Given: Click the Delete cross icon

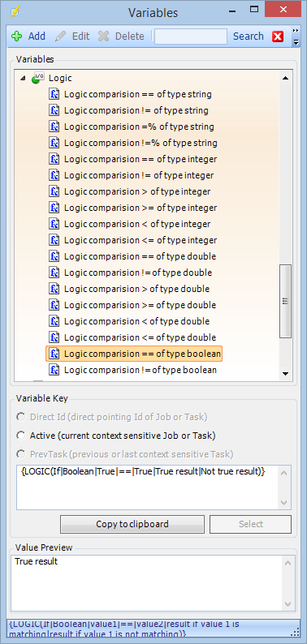Looking at the screenshot, I should pos(104,36).
